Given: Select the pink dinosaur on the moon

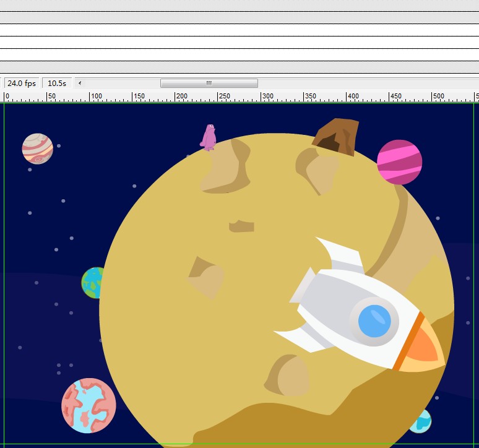Looking at the screenshot, I should click(x=209, y=138).
